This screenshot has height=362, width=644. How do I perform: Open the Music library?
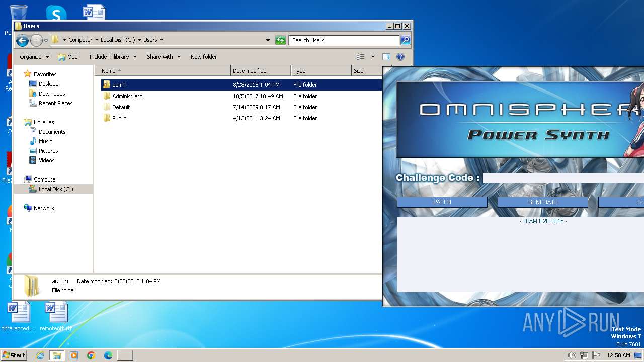point(45,141)
